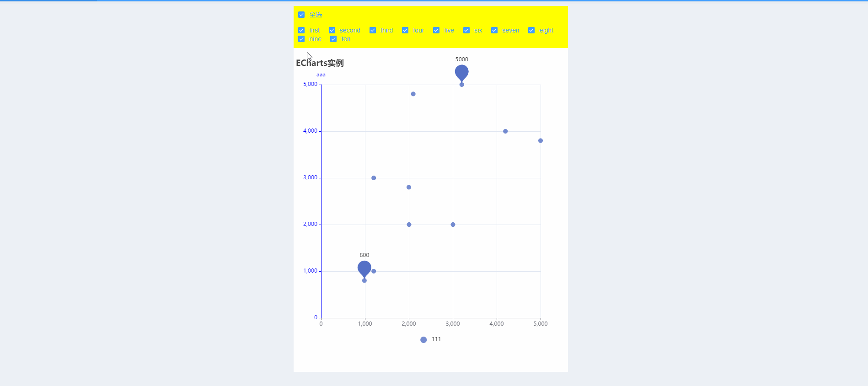Click the 1,000 y-axis label
The height and width of the screenshot is (386, 868).
[x=310, y=271]
